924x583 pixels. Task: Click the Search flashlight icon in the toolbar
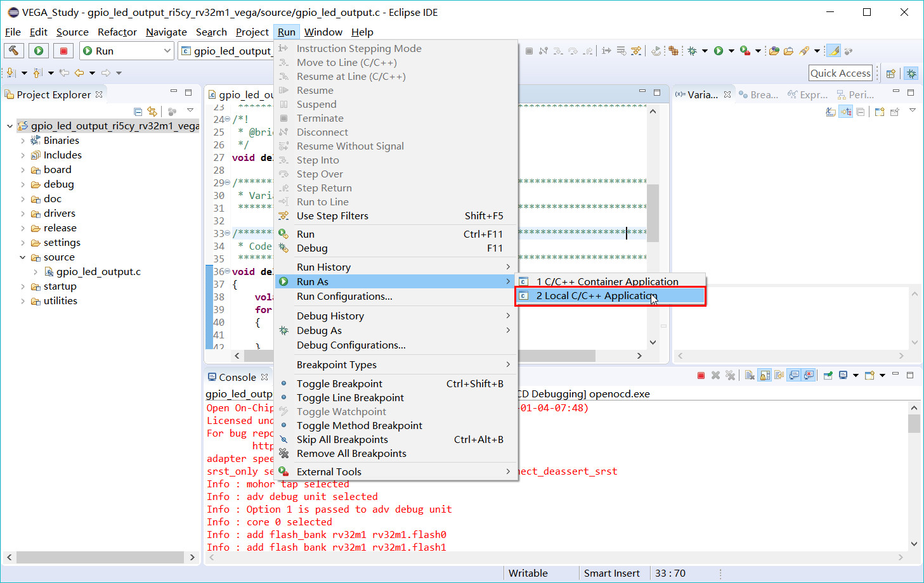[804, 51]
